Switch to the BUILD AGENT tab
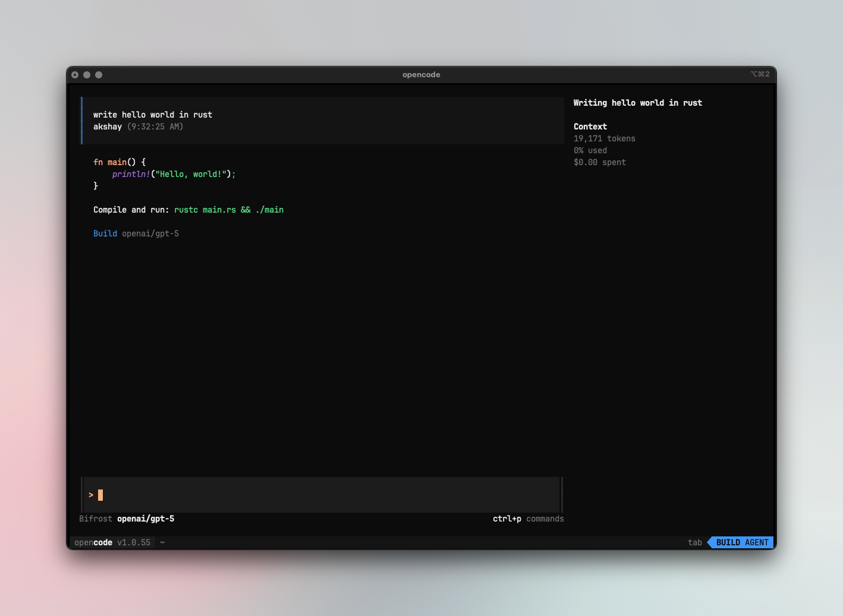The image size is (843, 616). tap(741, 542)
